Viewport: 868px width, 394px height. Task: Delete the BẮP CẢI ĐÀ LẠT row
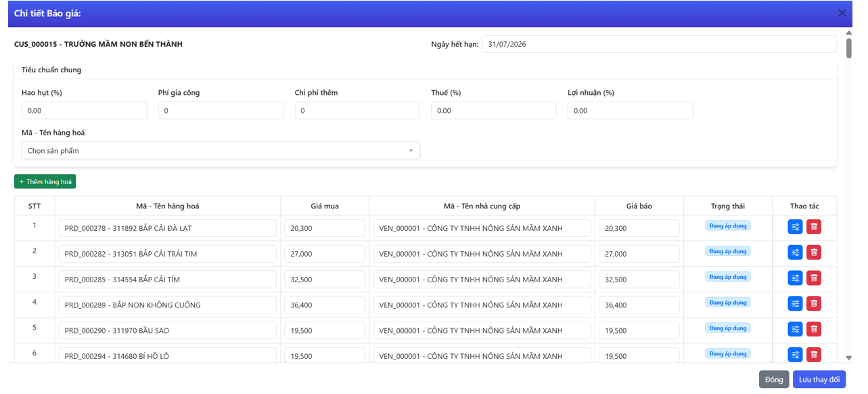click(814, 227)
